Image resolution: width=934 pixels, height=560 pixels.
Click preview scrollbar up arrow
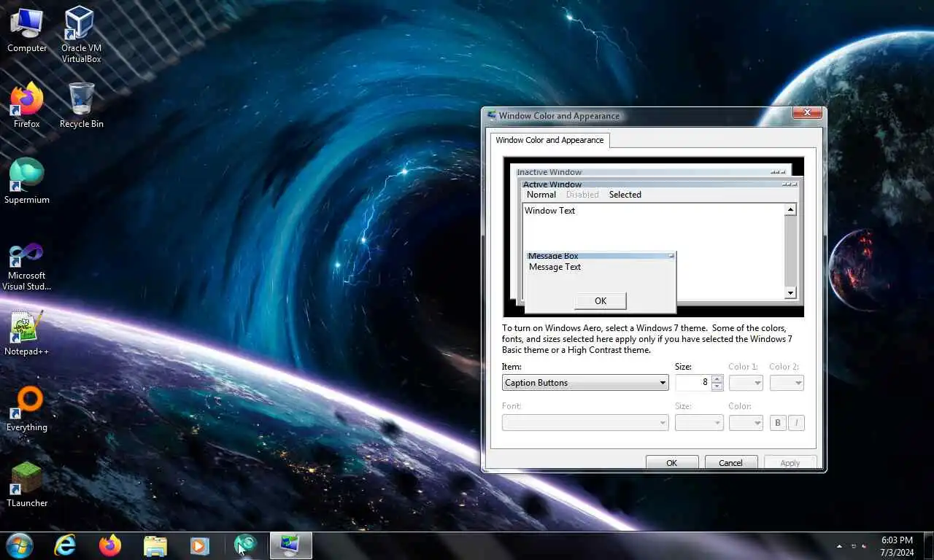click(x=790, y=210)
